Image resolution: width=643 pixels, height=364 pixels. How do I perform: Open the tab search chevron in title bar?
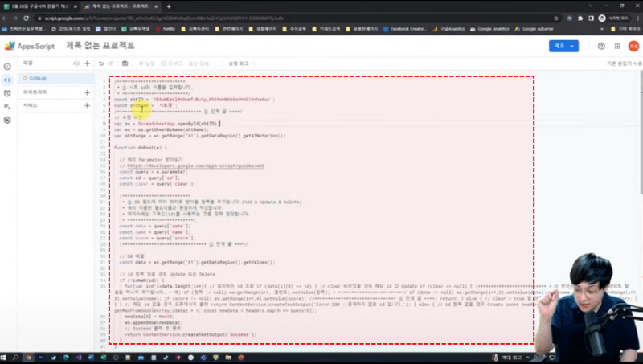click(x=591, y=6)
